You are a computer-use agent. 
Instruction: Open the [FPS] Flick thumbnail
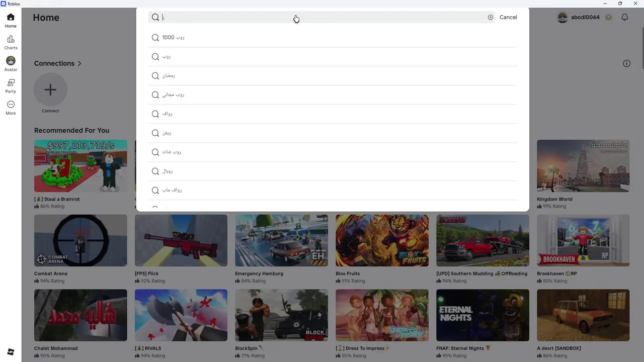tap(181, 240)
